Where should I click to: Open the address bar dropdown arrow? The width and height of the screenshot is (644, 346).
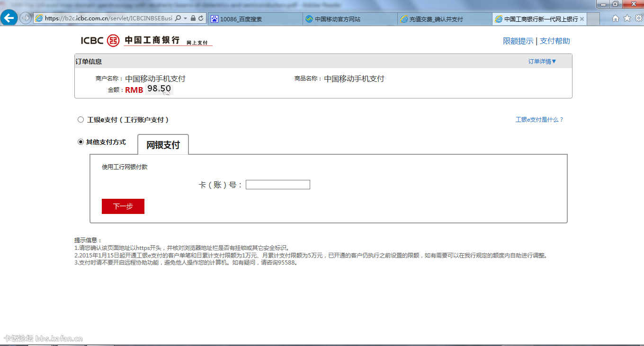tap(185, 18)
